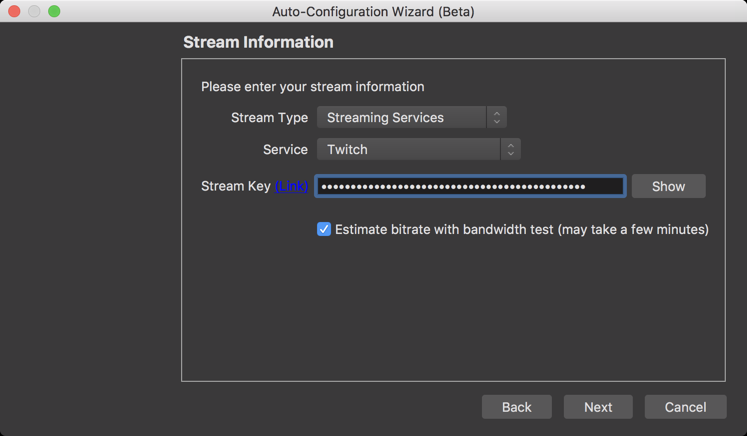Click the 'Please enter your stream information' text
The width and height of the screenshot is (747, 436).
[313, 87]
